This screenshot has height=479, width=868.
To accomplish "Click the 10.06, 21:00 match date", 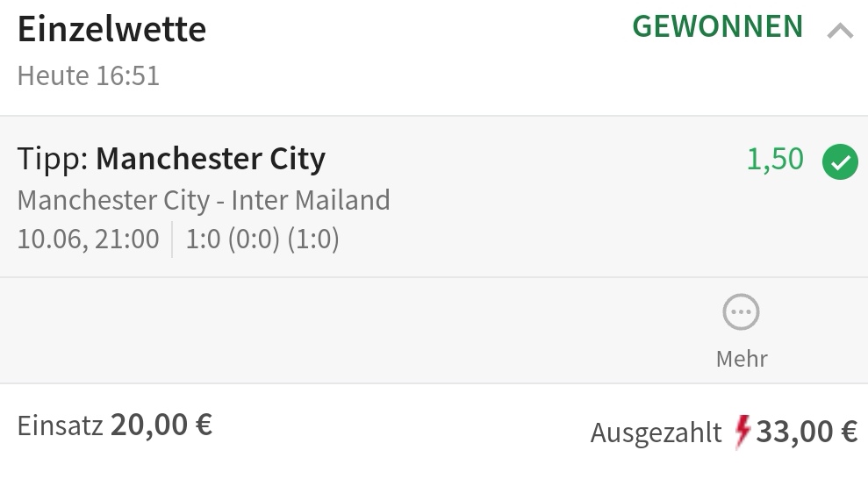I will point(89,239).
